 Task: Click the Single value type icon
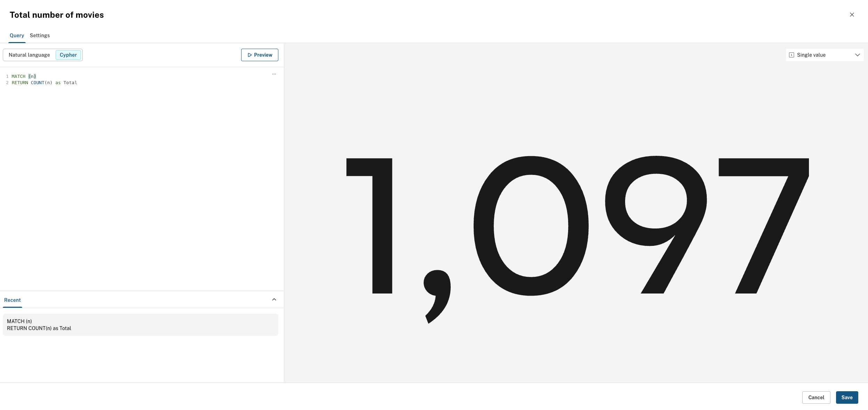point(792,55)
